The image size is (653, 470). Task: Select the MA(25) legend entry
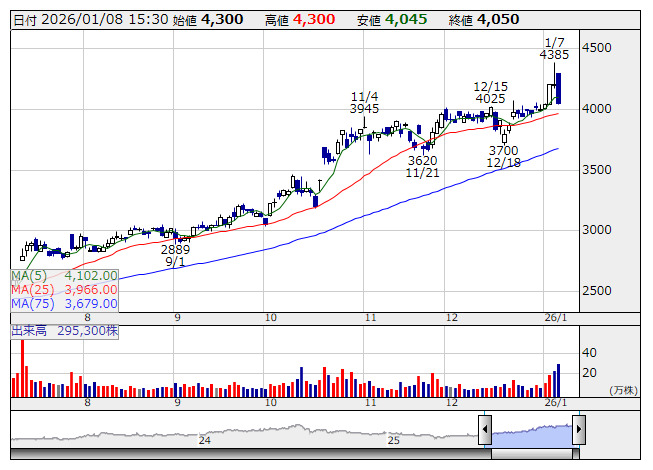pyautogui.click(x=65, y=289)
